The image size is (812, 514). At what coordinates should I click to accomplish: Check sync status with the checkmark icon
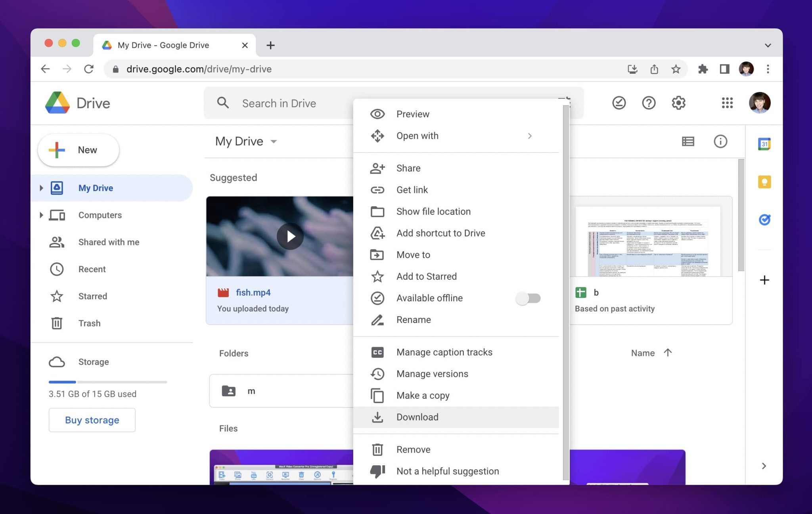click(x=619, y=103)
